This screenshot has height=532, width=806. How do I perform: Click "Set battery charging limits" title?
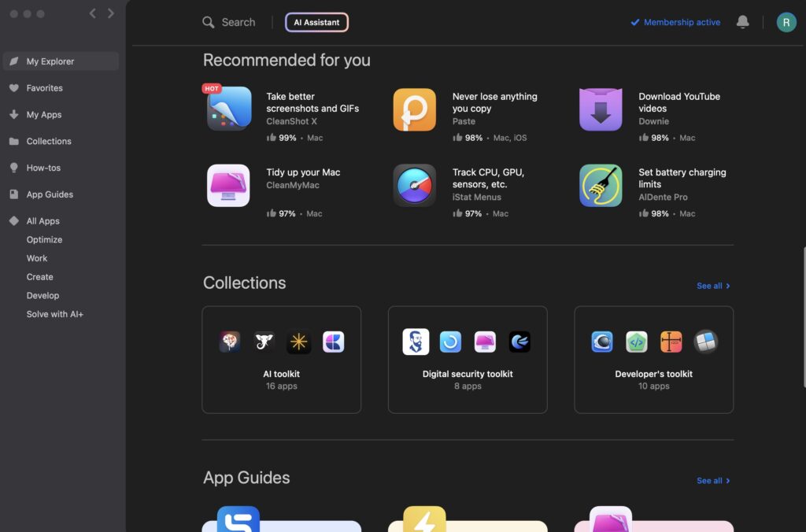682,178
